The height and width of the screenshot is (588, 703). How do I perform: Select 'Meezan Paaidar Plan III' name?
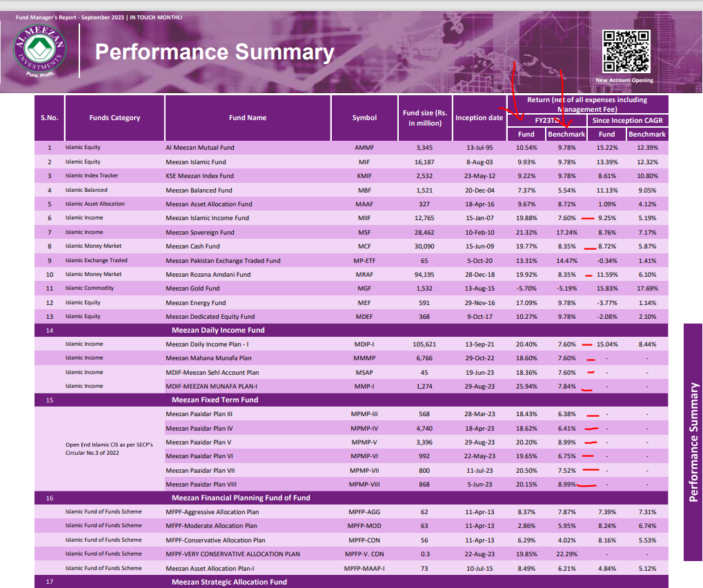coord(199,414)
